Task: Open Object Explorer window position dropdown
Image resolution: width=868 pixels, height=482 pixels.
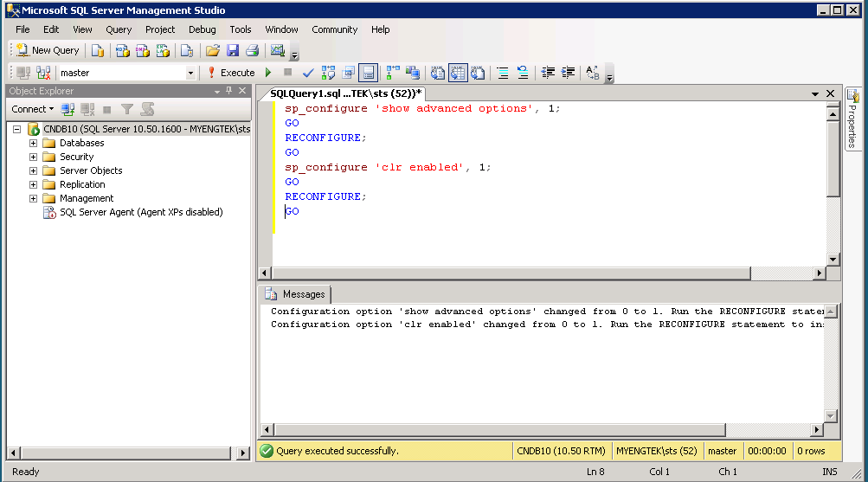Action: (x=217, y=92)
